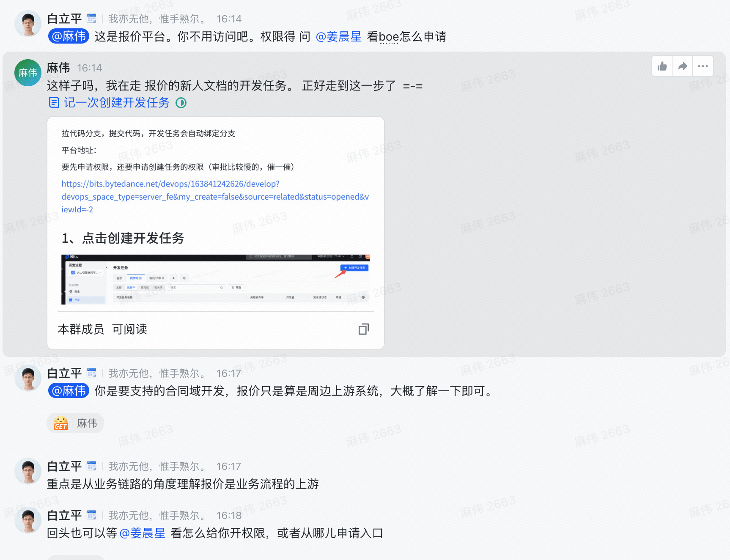Click the heading 1、点击创建开发任务 in the preview
Viewport: 730px width, 560px height.
pos(123,239)
